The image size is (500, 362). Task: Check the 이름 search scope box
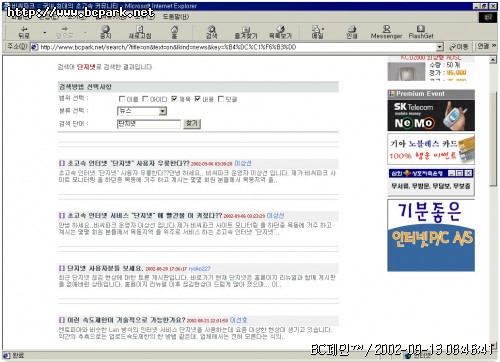coord(122,99)
